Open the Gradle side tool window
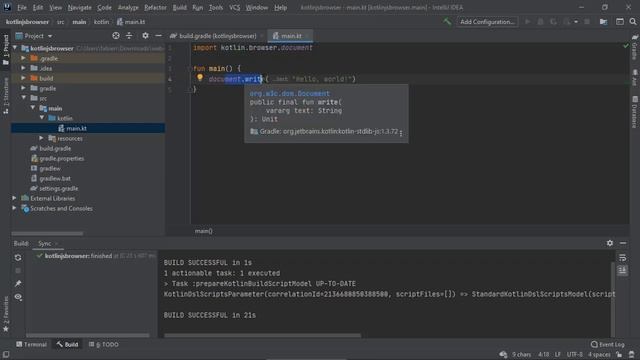 coord(635,48)
